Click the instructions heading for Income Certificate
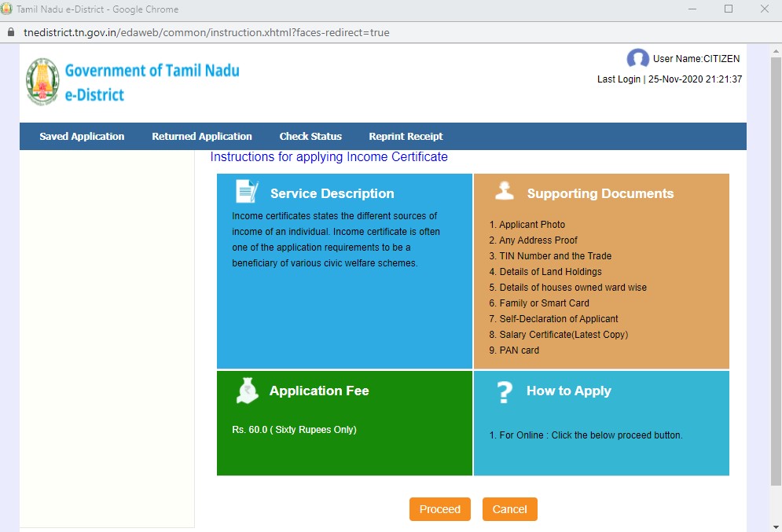Screen dimensions: 782x532 tap(329, 156)
